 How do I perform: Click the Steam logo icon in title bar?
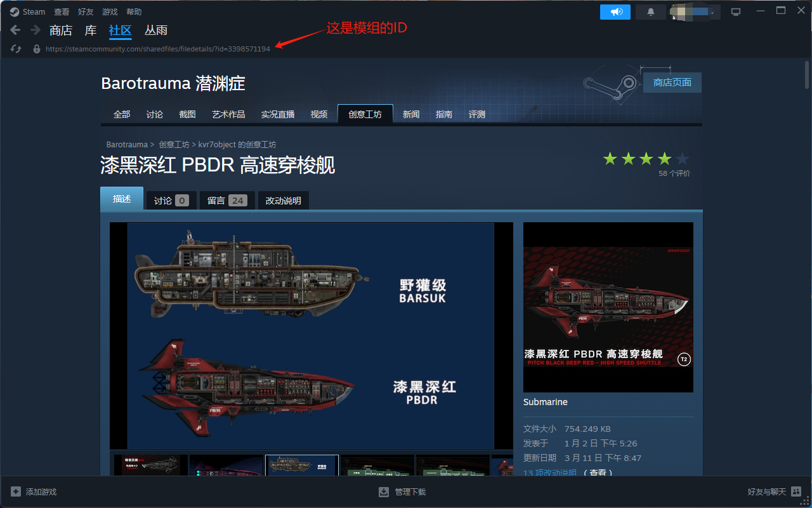[15, 11]
